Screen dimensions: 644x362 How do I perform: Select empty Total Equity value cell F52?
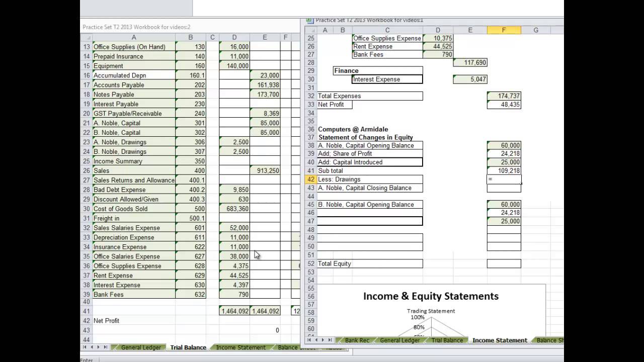point(504,263)
